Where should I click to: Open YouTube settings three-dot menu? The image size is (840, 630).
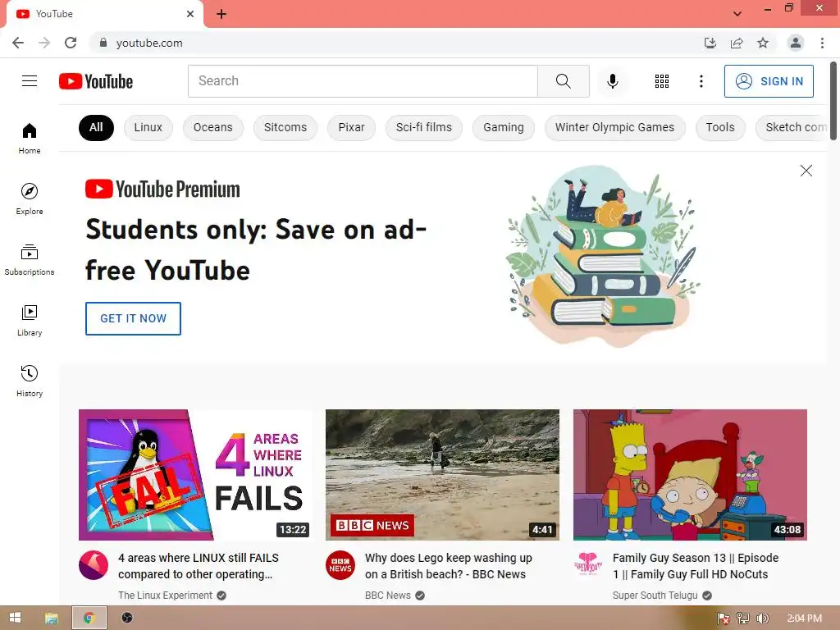[x=701, y=81]
